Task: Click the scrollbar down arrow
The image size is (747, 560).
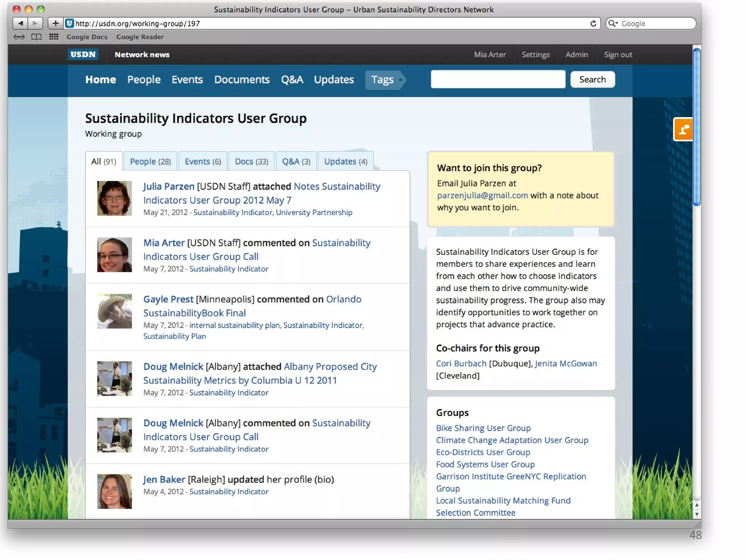Action: 696,514
